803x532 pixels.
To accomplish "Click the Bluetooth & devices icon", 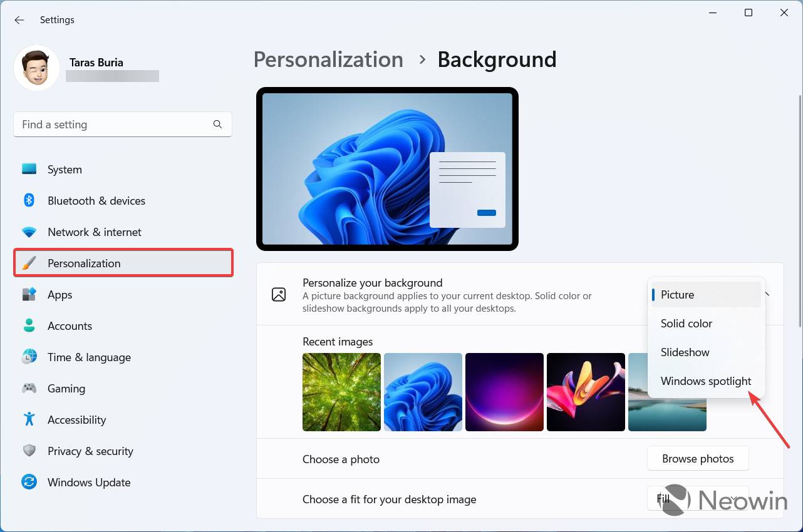I will click(x=29, y=200).
